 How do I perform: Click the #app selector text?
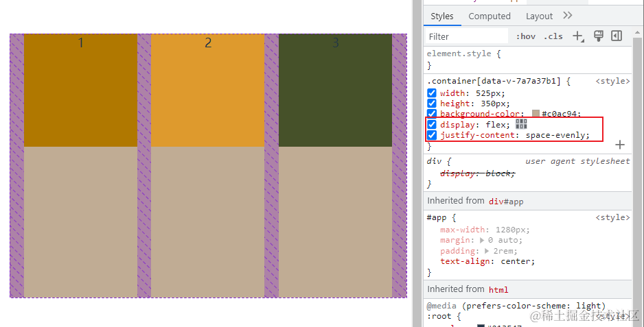pos(437,218)
